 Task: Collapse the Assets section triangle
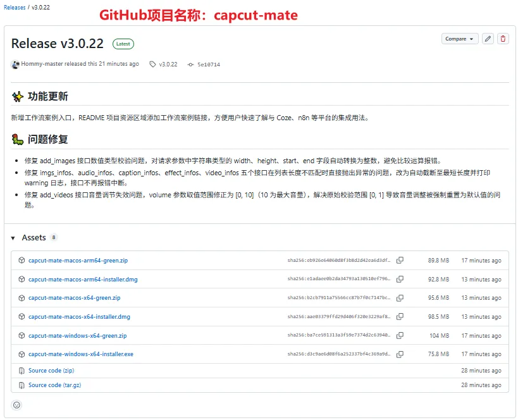(x=13, y=238)
